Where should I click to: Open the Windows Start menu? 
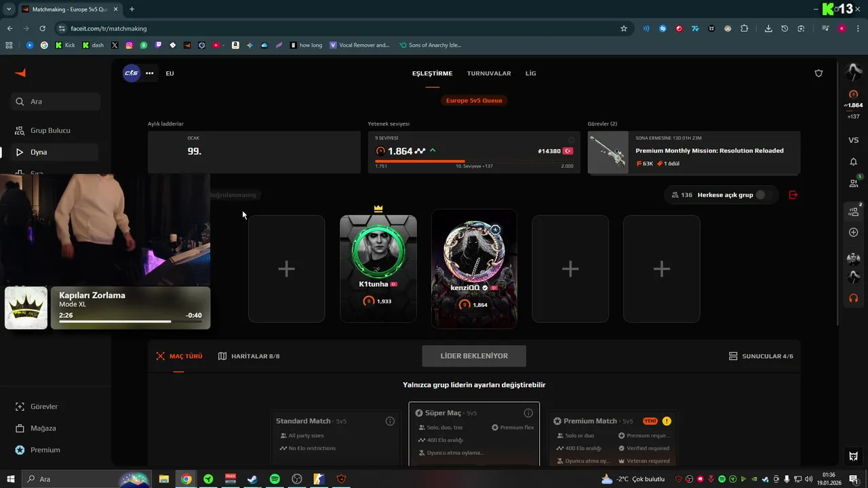11,479
